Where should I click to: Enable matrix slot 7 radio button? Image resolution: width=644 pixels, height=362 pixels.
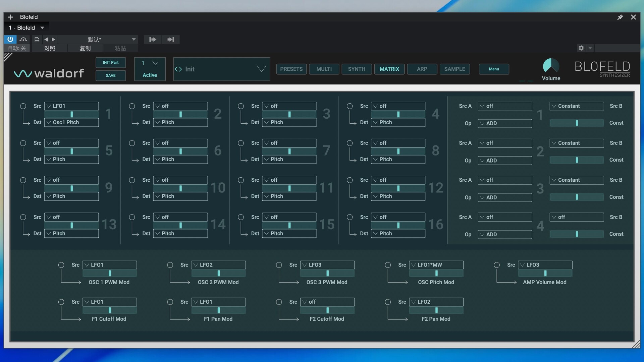click(241, 143)
